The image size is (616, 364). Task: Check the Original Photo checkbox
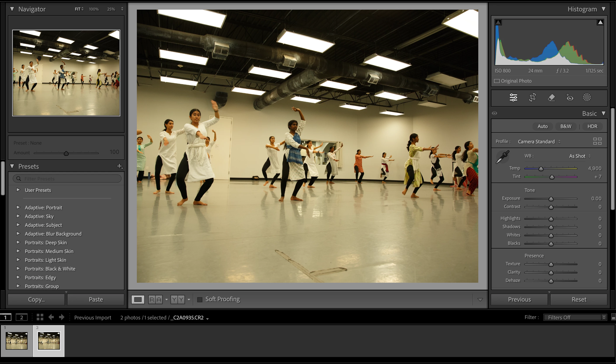[497, 81]
